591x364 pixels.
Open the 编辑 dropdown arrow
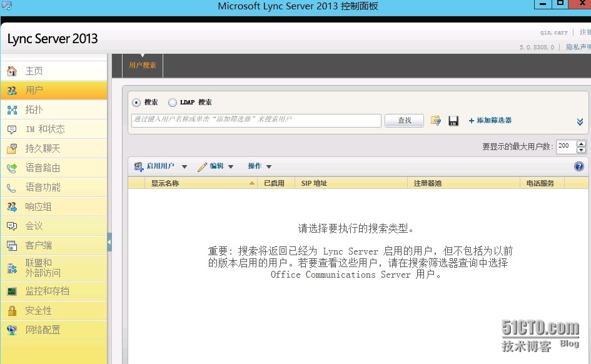pyautogui.click(x=231, y=166)
